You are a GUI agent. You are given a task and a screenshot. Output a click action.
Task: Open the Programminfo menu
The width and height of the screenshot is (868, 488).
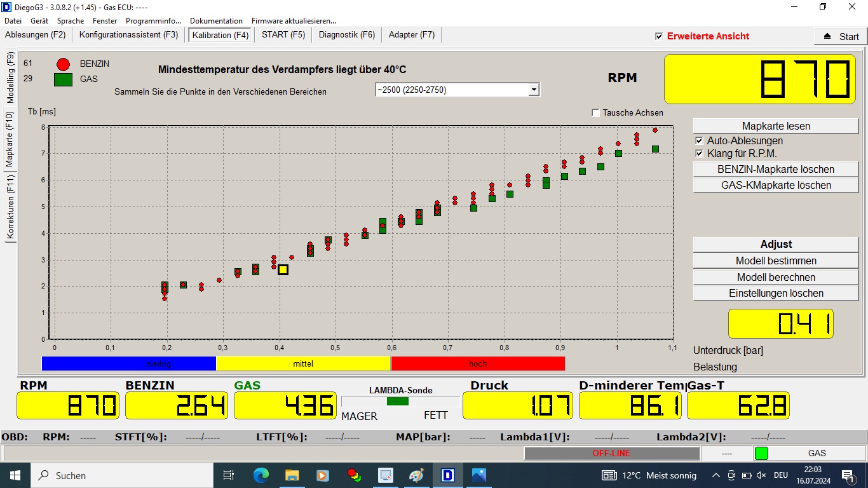point(153,21)
